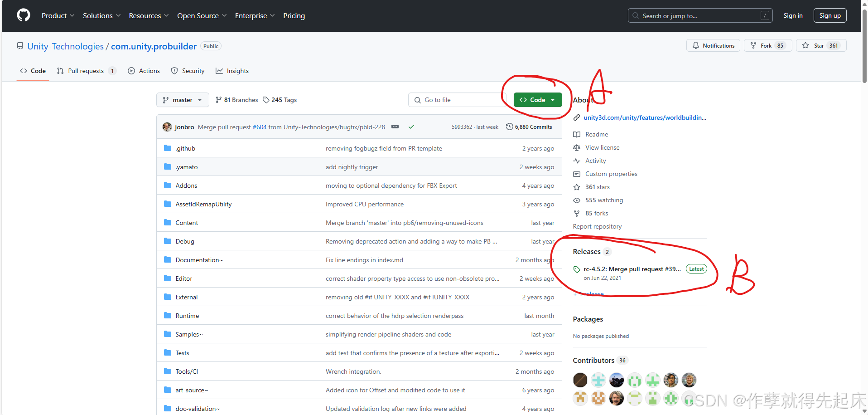Image resolution: width=868 pixels, height=415 pixels.
Task: Switch to the Actions tab
Action: 144,71
